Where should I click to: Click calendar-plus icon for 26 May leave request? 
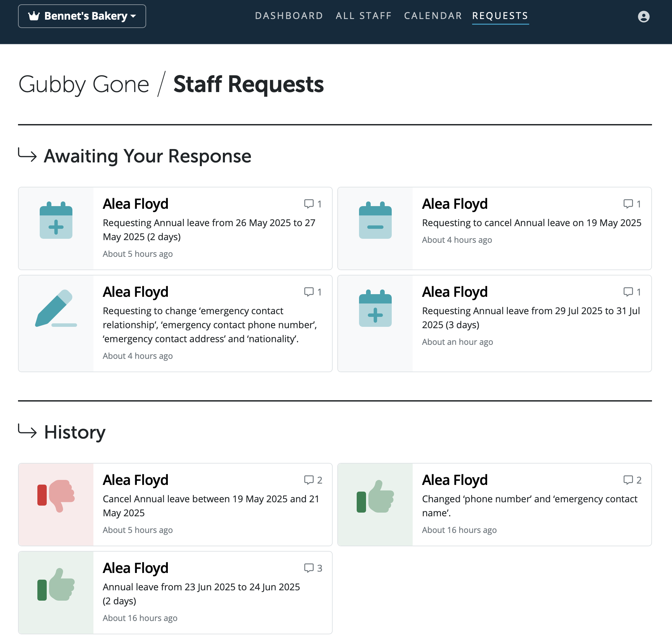click(x=56, y=220)
